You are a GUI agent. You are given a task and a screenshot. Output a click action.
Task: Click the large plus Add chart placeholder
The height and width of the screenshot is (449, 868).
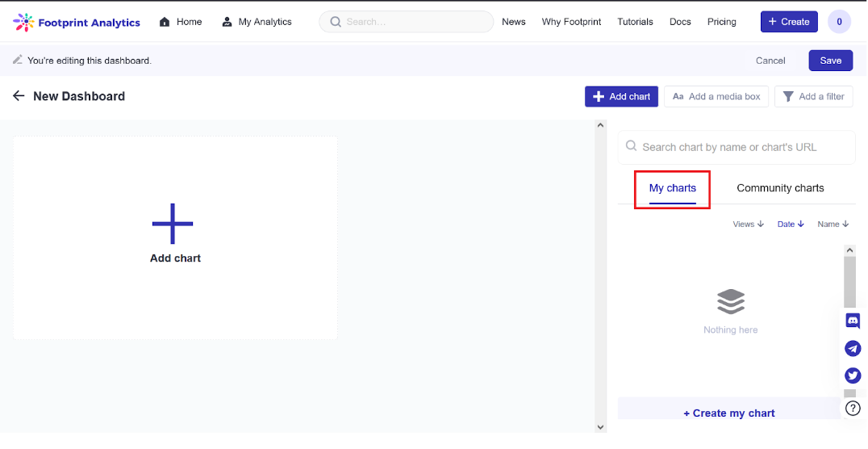175,237
